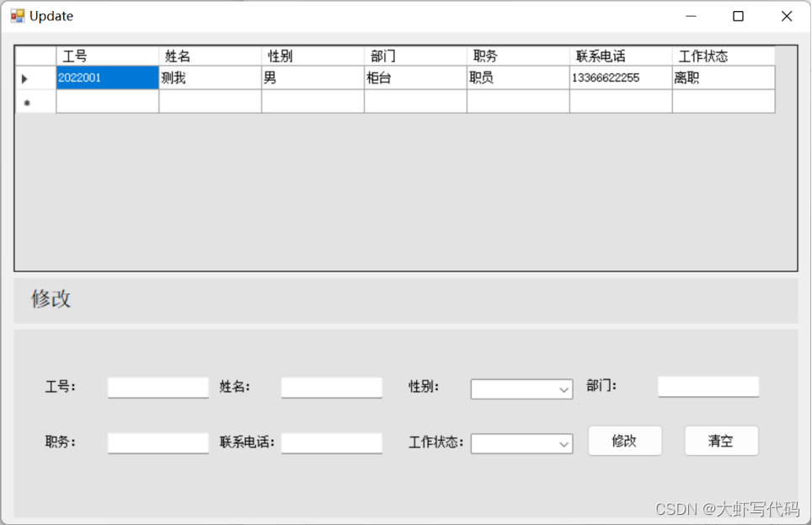Sort by the 职务 column header
The image size is (812, 525).
pos(518,56)
